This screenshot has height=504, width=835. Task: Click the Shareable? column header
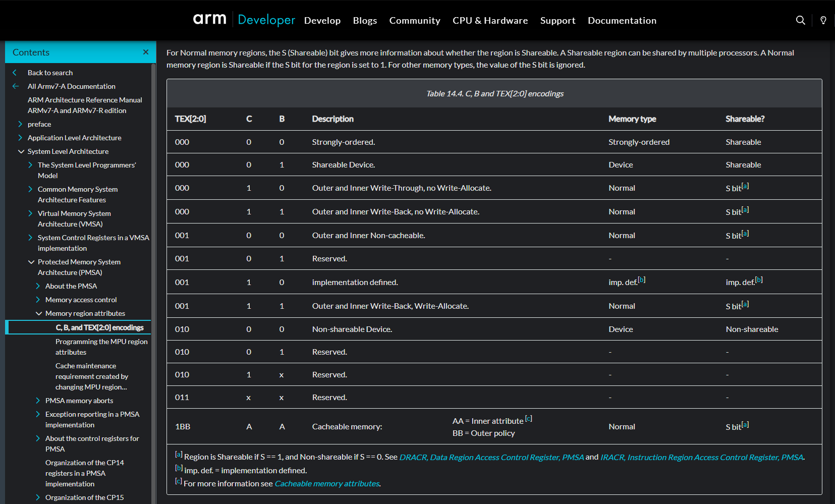coord(745,119)
